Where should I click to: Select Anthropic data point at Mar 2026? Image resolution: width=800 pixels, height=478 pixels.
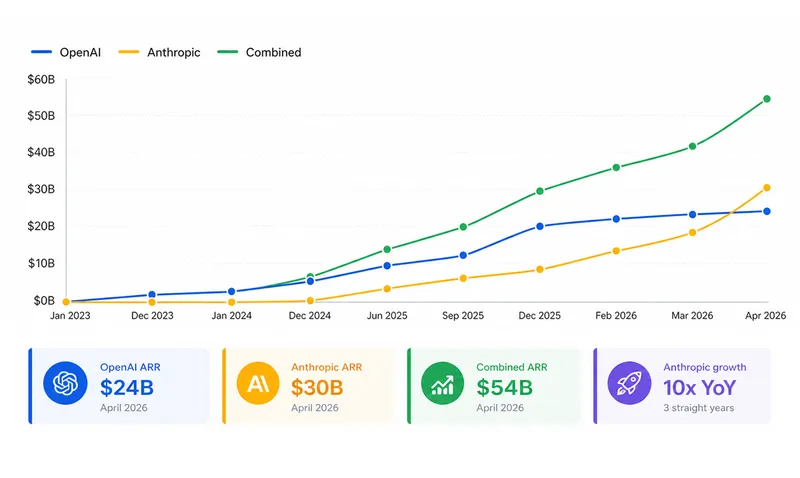click(x=692, y=233)
